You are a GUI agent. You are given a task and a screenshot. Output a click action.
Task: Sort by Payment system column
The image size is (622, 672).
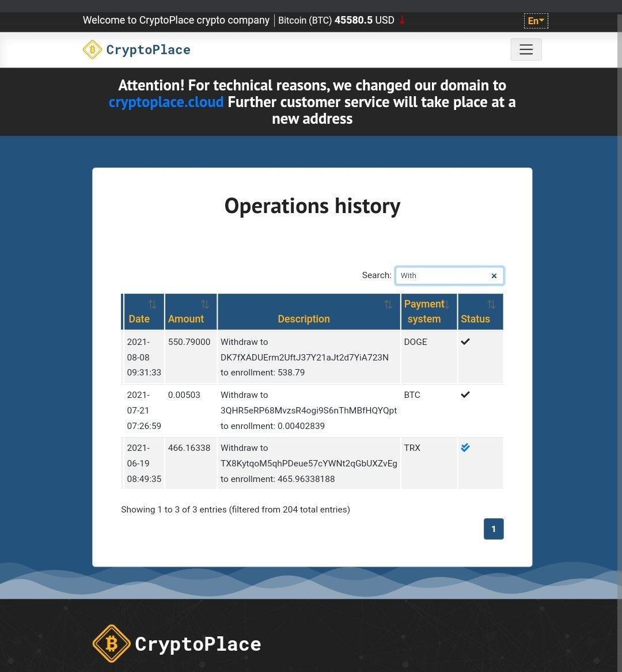(x=428, y=312)
